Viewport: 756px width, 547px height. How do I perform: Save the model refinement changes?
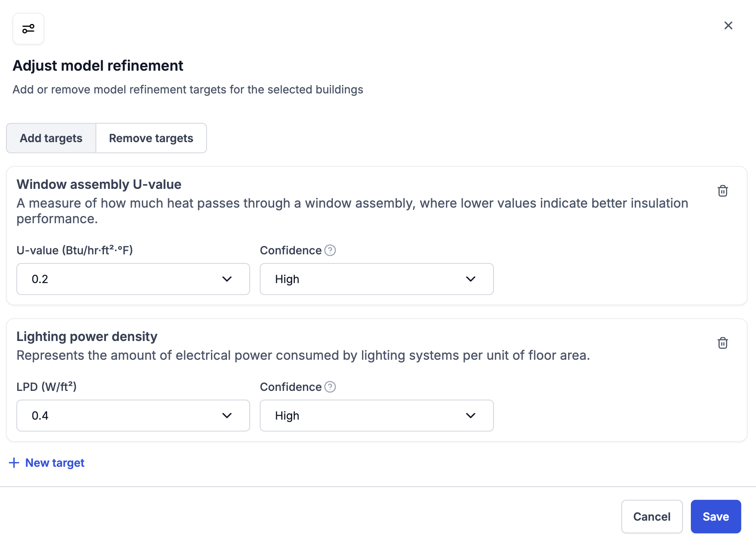tap(715, 517)
